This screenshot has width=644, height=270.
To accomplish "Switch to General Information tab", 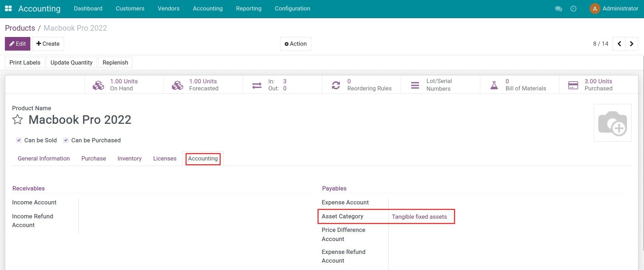I will click(44, 159).
